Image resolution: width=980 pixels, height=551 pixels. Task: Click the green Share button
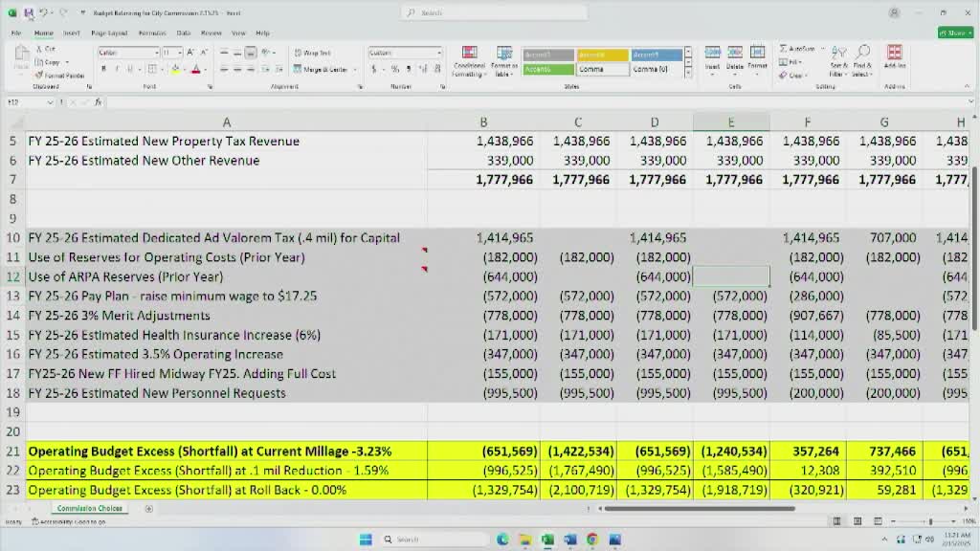pyautogui.click(x=956, y=33)
